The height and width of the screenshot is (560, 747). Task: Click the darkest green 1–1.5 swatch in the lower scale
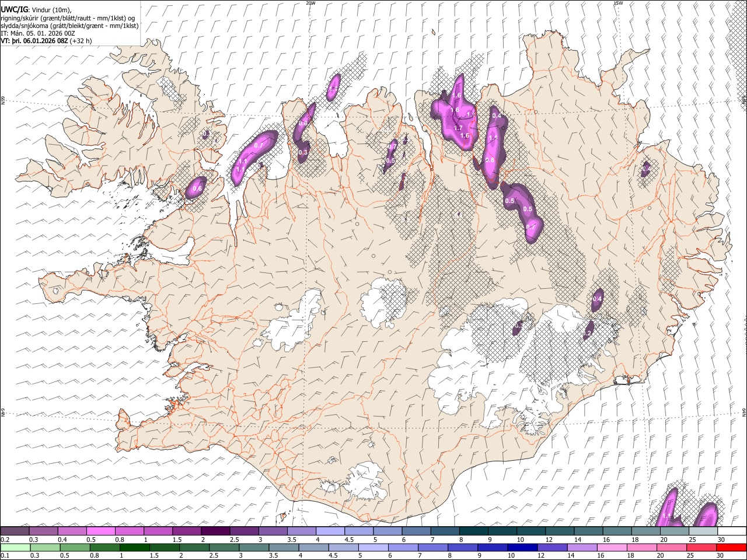click(135, 547)
